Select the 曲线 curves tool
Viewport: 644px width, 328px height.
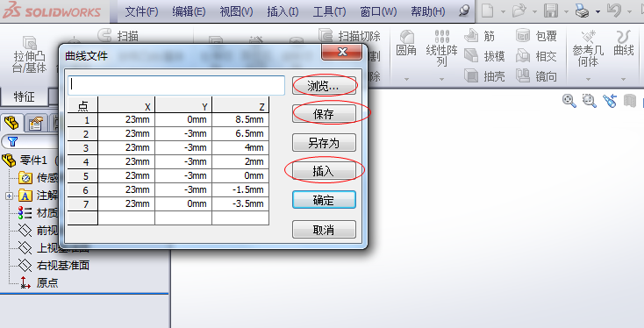(624, 43)
